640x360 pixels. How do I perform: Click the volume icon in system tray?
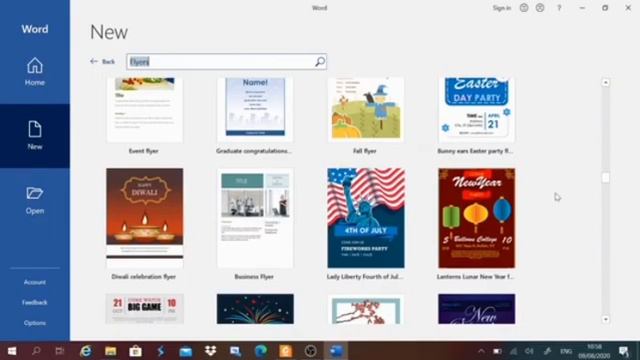(x=529, y=351)
